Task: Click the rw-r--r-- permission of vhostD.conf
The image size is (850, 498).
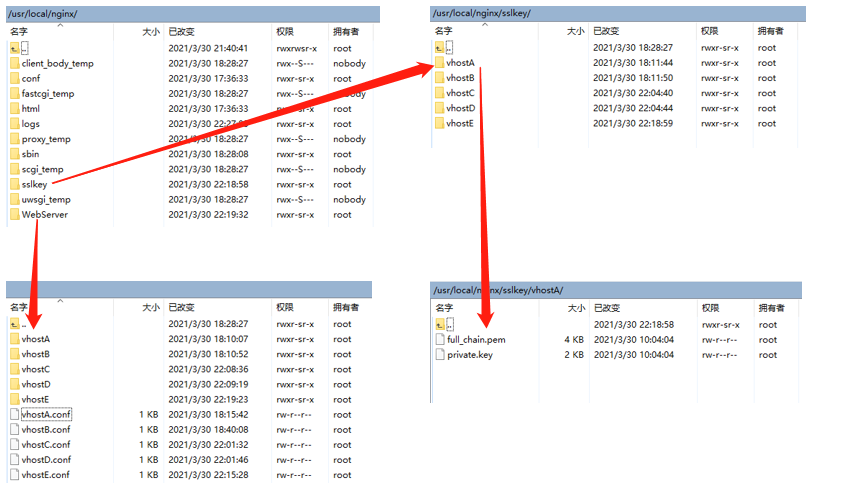Action: point(294,460)
